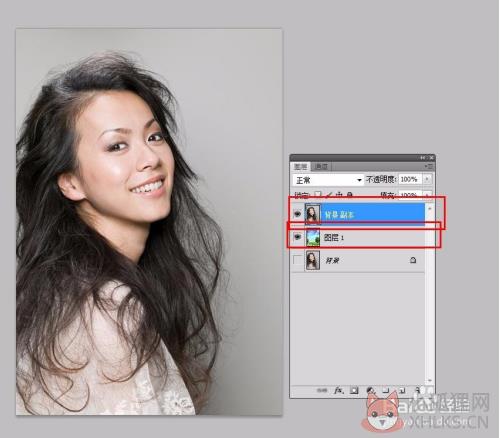
Task: Show the hidden 背景 layer
Action: pyautogui.click(x=298, y=260)
